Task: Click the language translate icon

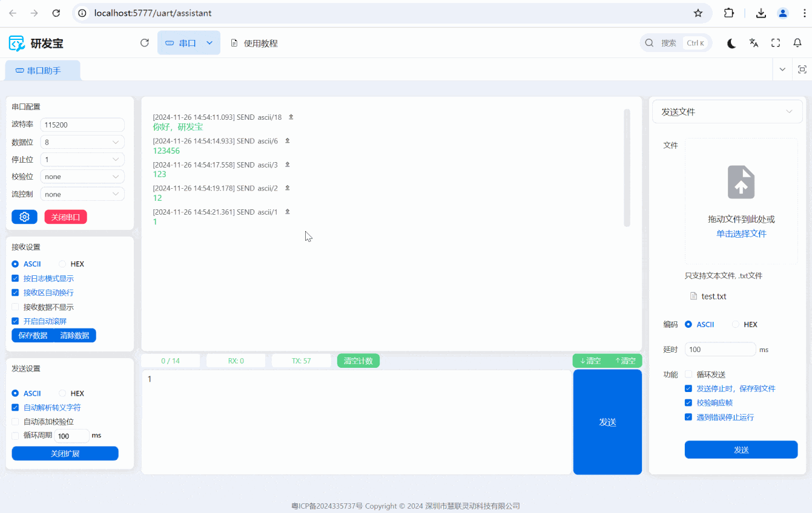Action: [754, 43]
